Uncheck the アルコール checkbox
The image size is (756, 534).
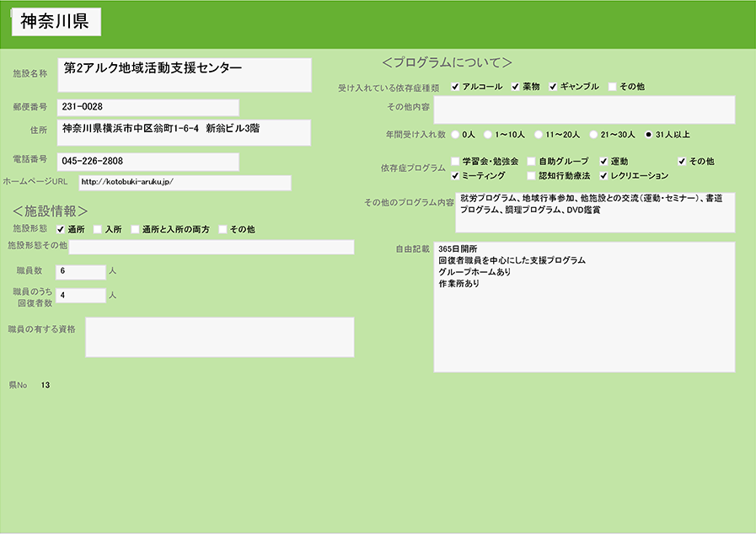[x=455, y=87]
